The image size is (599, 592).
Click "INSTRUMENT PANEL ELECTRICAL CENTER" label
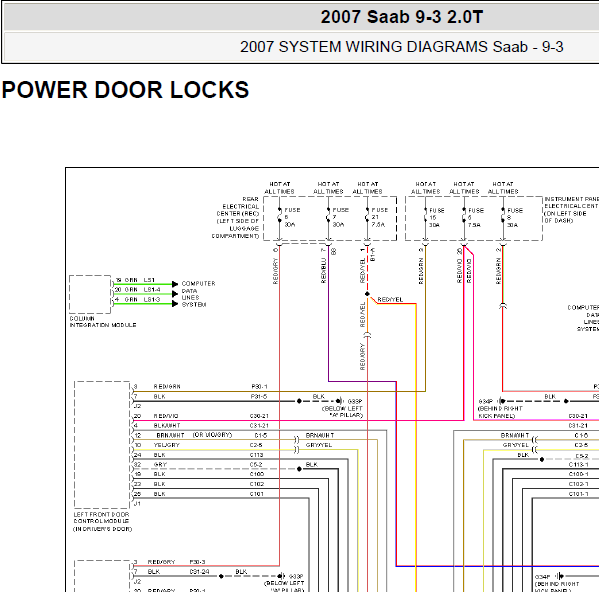571,210
